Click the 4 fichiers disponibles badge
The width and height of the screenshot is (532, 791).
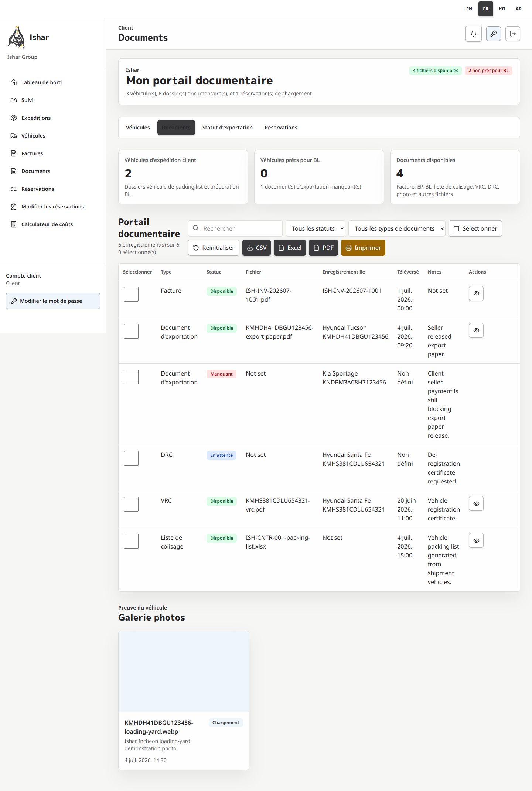[435, 71]
